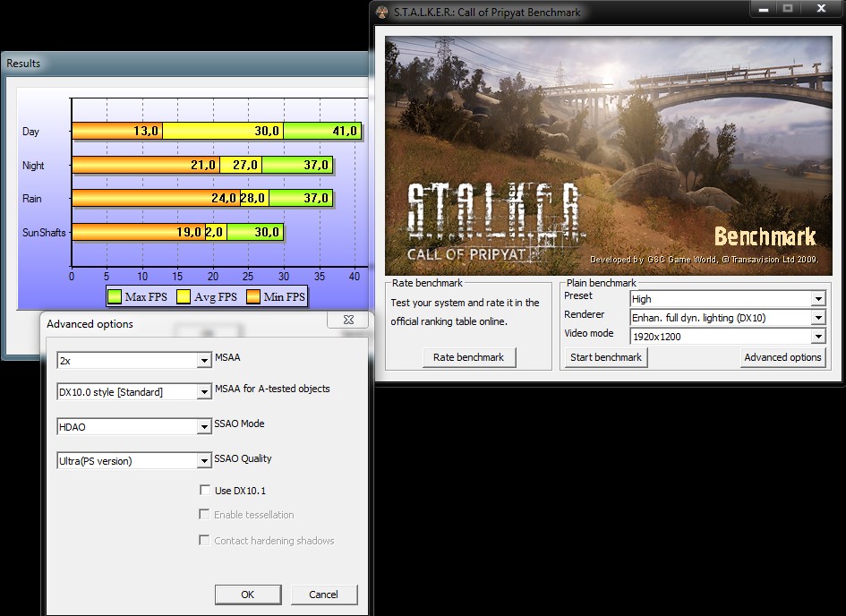Click the SunShafts min FPS 19,0 bar
This screenshot has height=616, width=846.
tap(139, 232)
